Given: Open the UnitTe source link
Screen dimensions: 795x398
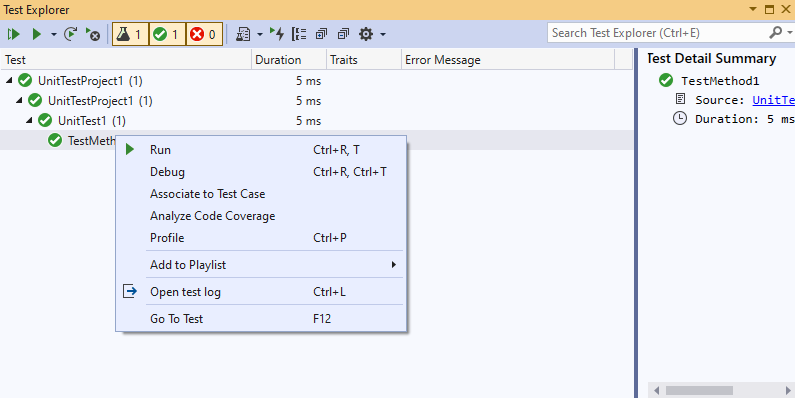Looking at the screenshot, I should click(773, 100).
